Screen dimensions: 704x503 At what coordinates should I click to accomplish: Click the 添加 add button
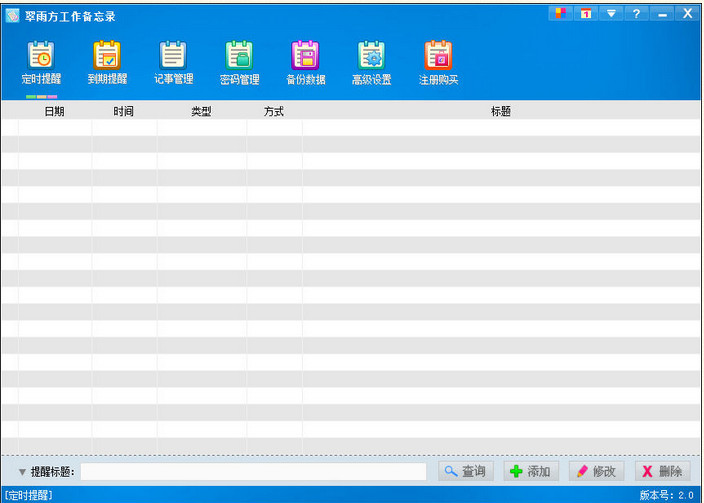coord(531,471)
